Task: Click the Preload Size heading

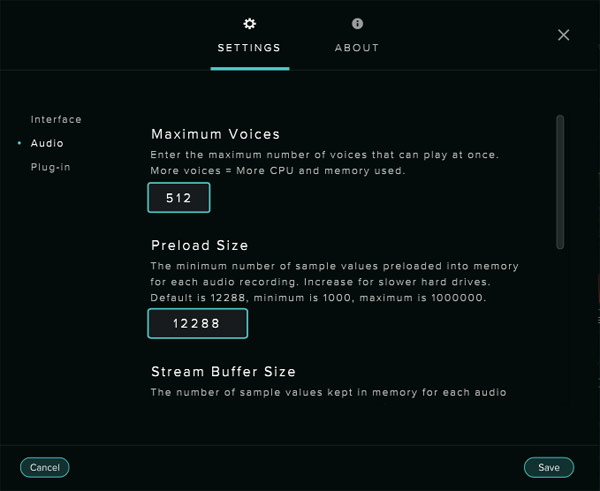Action: tap(200, 246)
